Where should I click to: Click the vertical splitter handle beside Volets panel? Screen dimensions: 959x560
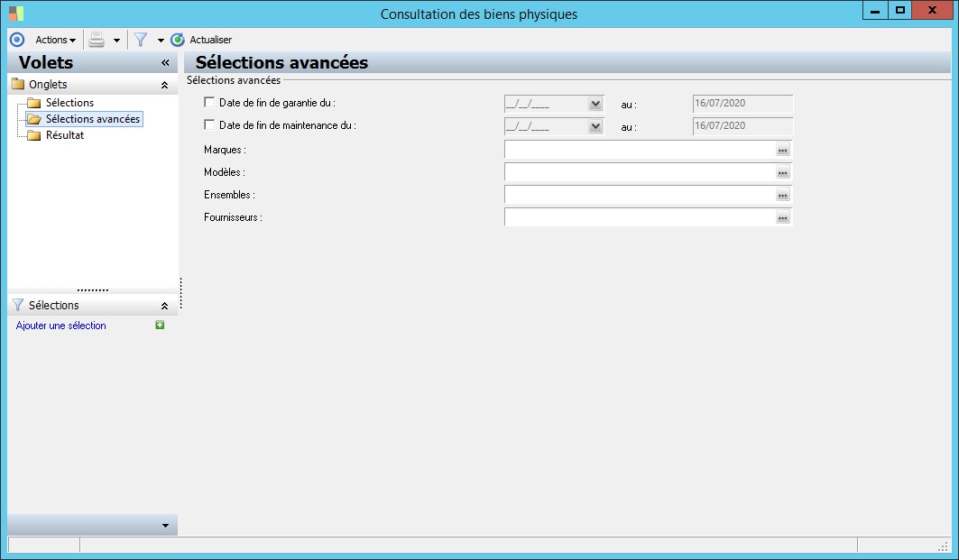181,293
